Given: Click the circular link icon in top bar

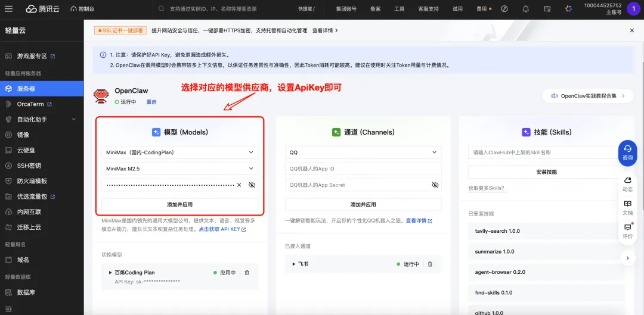Looking at the screenshot, I should (505, 8).
